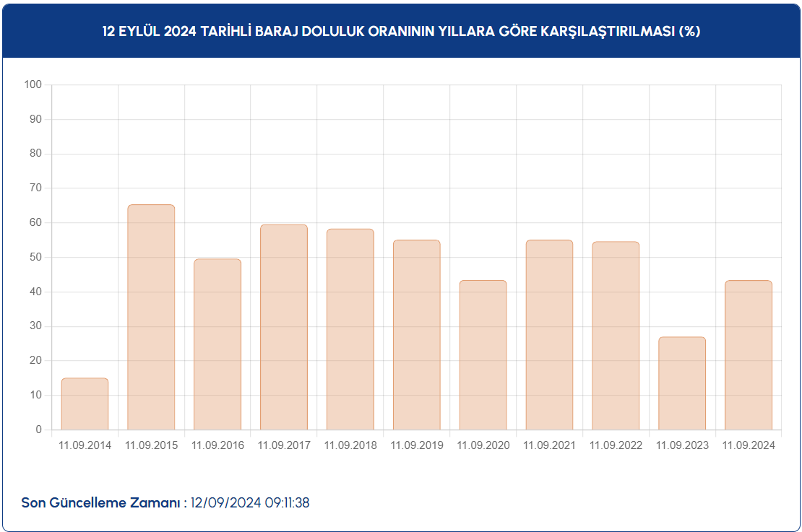Click the 11.09.2014 x-axis date label
The image size is (802, 532).
[85, 445]
